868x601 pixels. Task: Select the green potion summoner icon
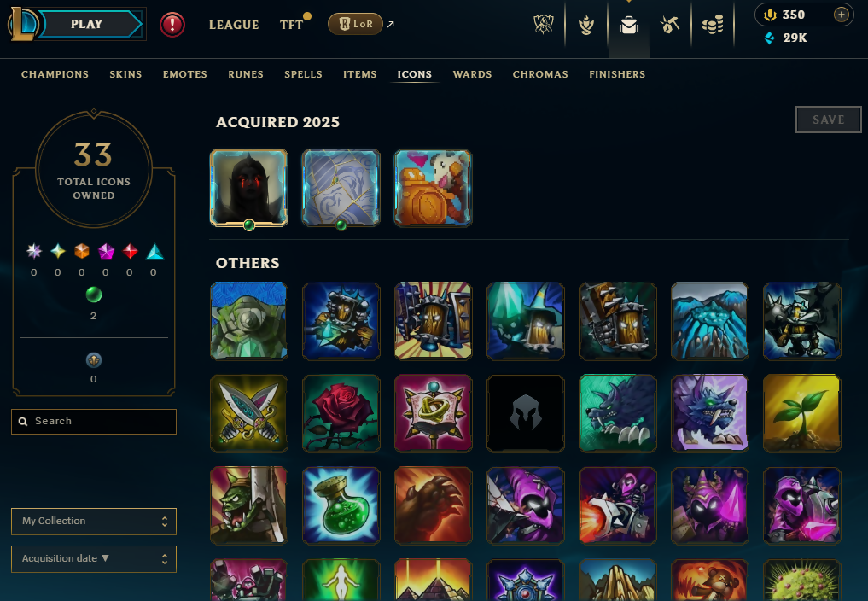tap(341, 505)
